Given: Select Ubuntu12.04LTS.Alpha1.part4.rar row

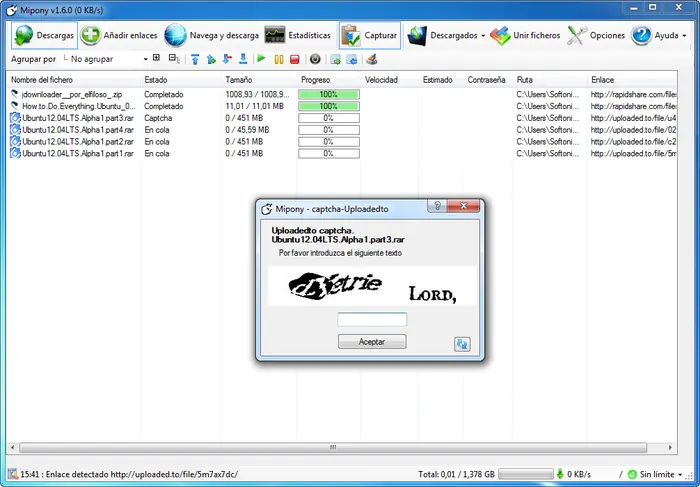Looking at the screenshot, I should [342, 130].
